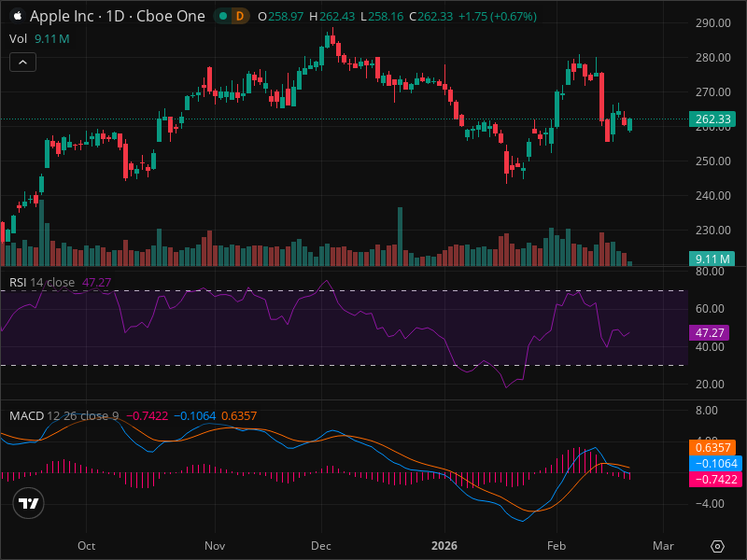This screenshot has height=560, width=747.
Task: Click the Nov label on time axis
Action: (x=215, y=546)
